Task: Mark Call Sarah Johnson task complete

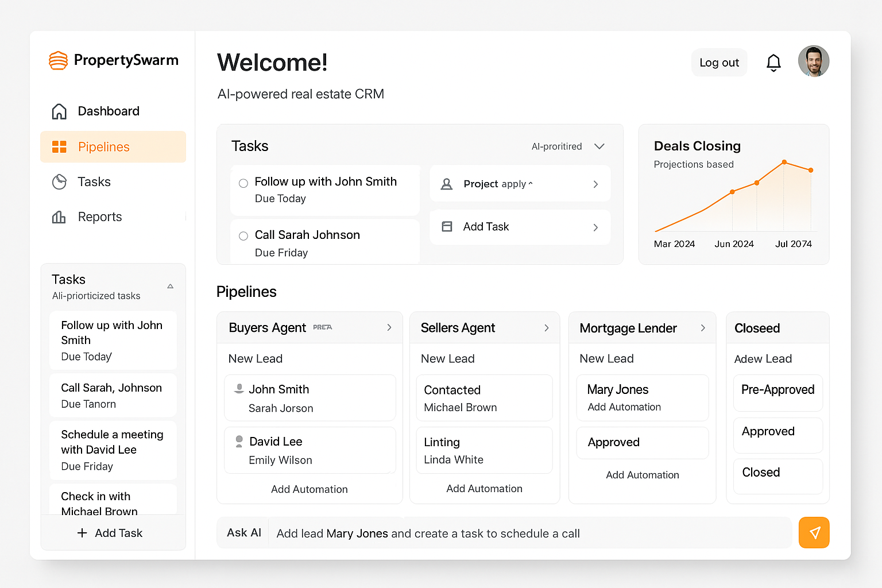Action: click(243, 236)
